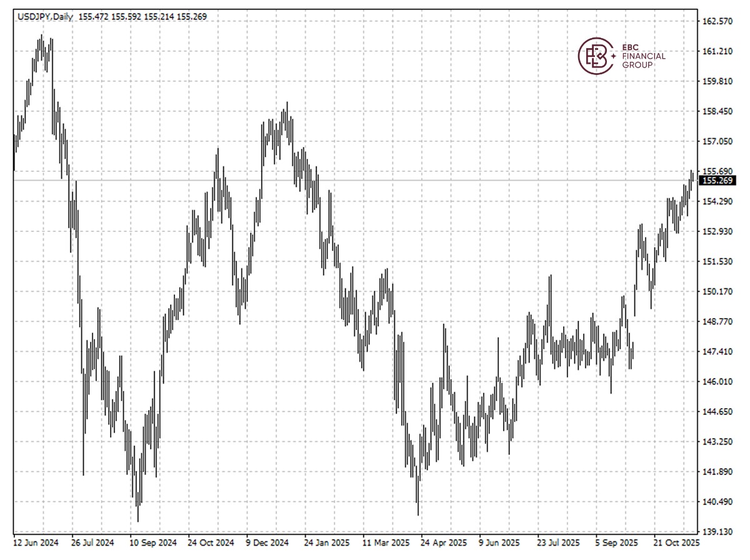Select the 158.450 price axis label
The height and width of the screenshot is (560, 750).
(x=717, y=111)
